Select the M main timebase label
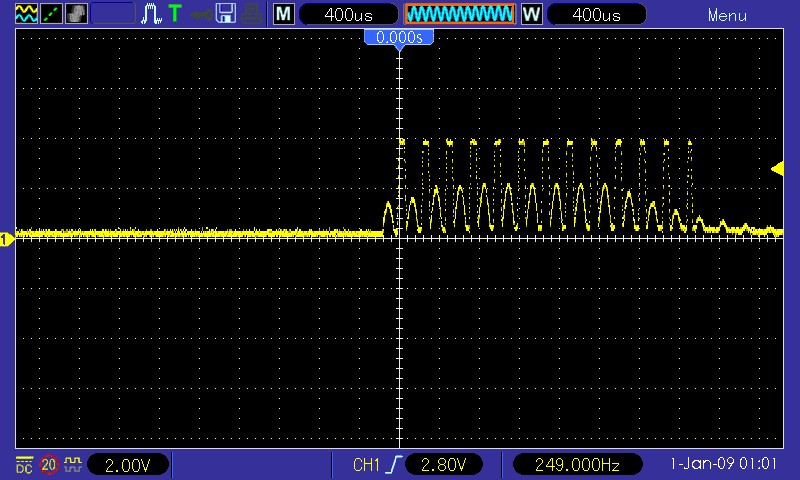The width and height of the screenshot is (800, 480). pyautogui.click(x=284, y=15)
